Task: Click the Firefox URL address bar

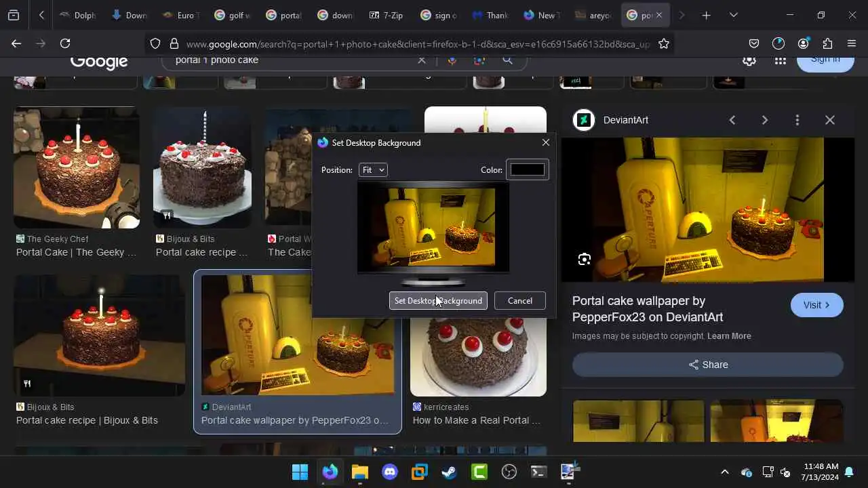Action: pyautogui.click(x=417, y=43)
